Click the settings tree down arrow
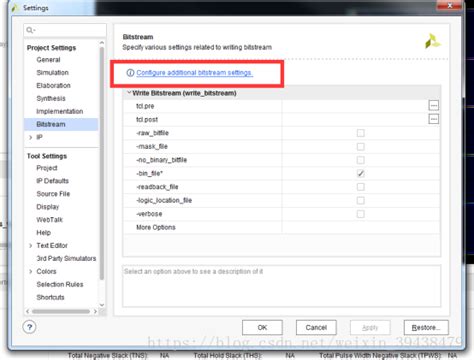This screenshot has width=474, height=360. (102, 305)
